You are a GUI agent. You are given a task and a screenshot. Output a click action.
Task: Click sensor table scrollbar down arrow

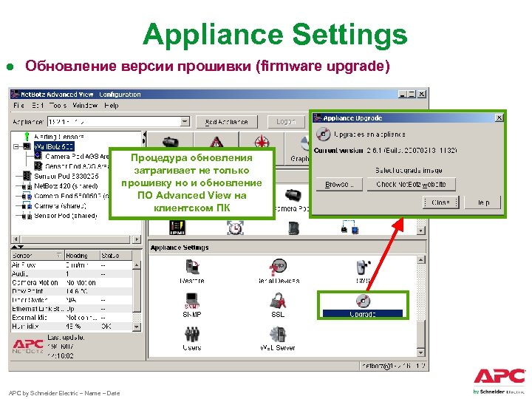pyautogui.click(x=137, y=327)
